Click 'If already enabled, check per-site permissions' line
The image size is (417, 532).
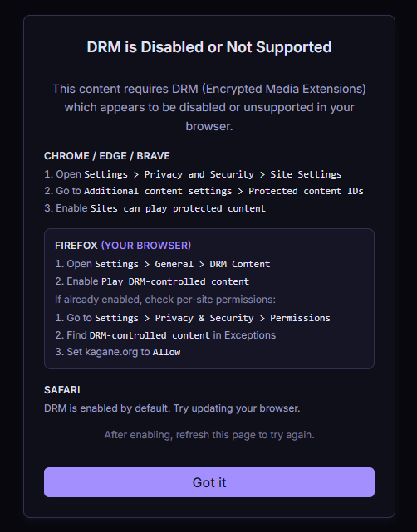pyautogui.click(x=165, y=300)
